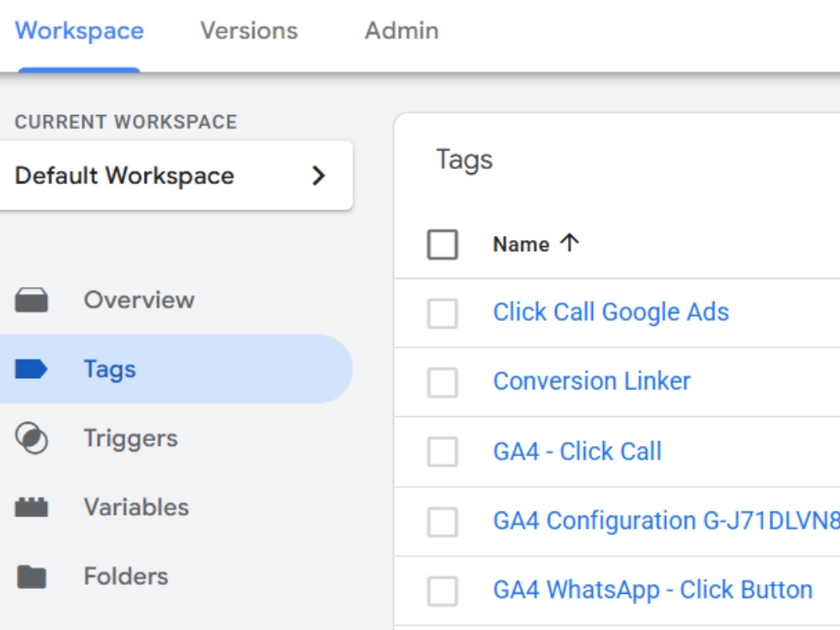Screen dimensions: 840x630
Task: Open Overview in the sidebar
Action: coord(139,300)
